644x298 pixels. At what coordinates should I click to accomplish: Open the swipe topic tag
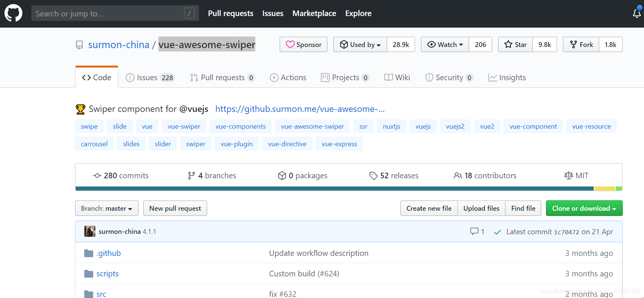point(89,126)
